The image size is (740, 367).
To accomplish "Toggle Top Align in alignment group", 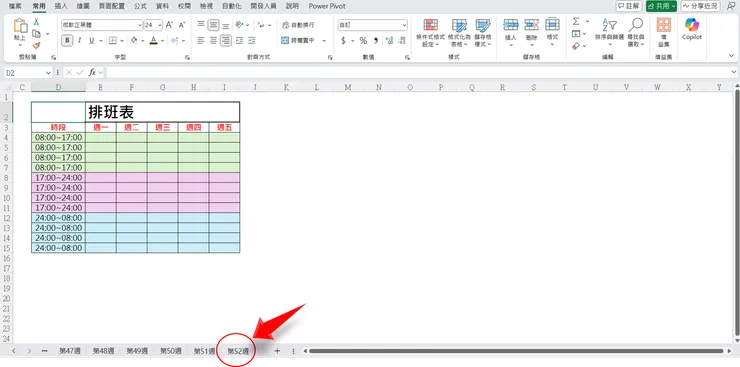I will click(201, 25).
